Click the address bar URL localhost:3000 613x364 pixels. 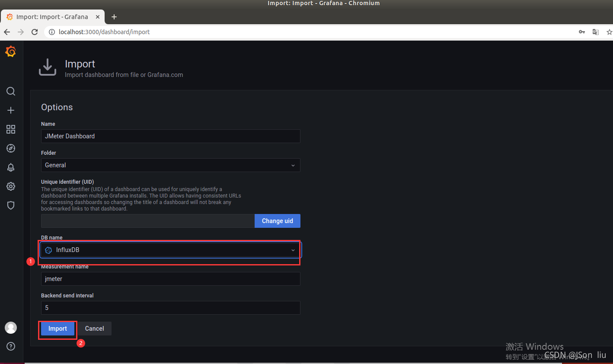pyautogui.click(x=104, y=32)
